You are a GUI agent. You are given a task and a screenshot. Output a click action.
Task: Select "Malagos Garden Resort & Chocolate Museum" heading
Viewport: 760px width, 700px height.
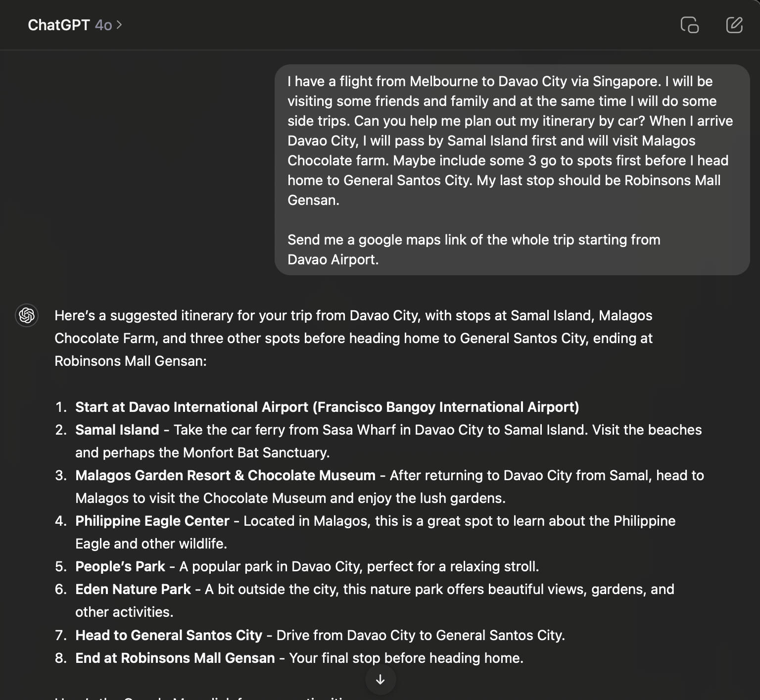(x=225, y=475)
